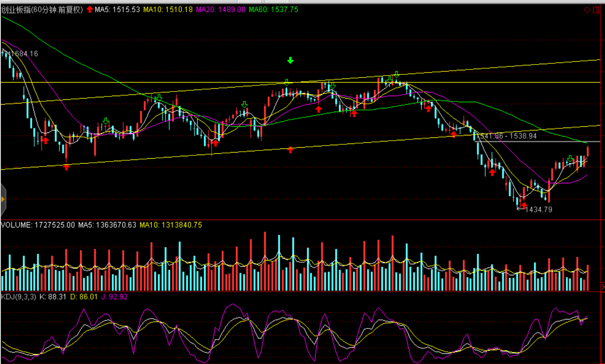The image size is (605, 364).
Task: Select the MA60: 1537.75 green label
Action: pos(273,9)
